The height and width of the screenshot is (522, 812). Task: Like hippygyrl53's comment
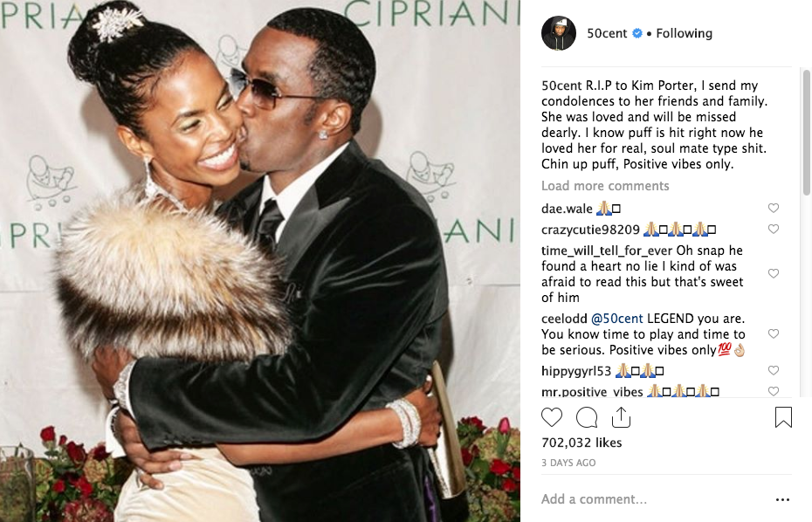774,370
